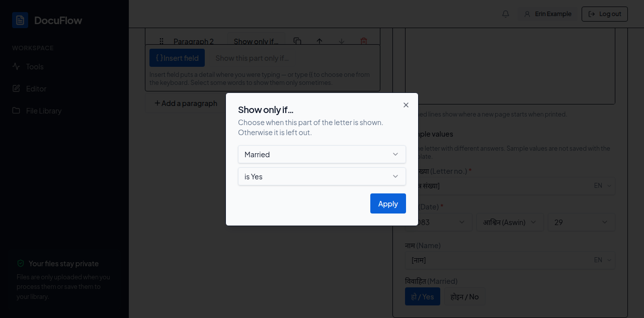Click the Show only if… button on Paragraph 2
Image resolution: width=644 pixels, height=318 pixels.
[256, 41]
